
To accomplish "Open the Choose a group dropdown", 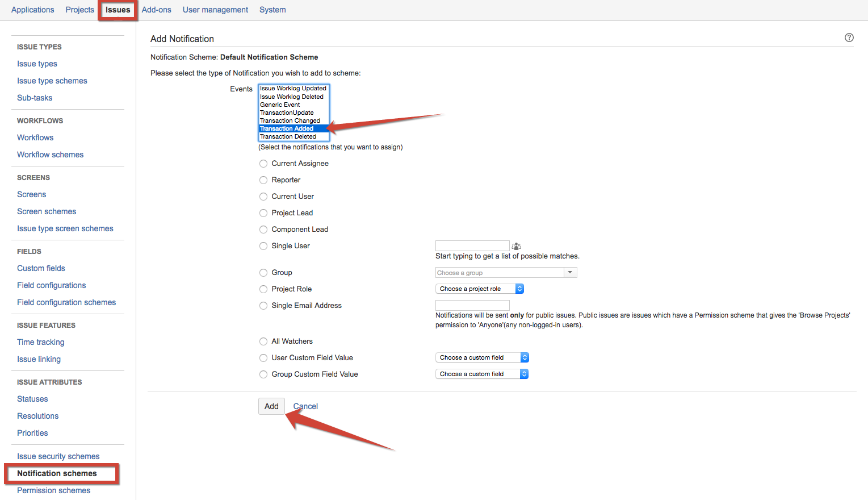I will pyautogui.click(x=506, y=273).
